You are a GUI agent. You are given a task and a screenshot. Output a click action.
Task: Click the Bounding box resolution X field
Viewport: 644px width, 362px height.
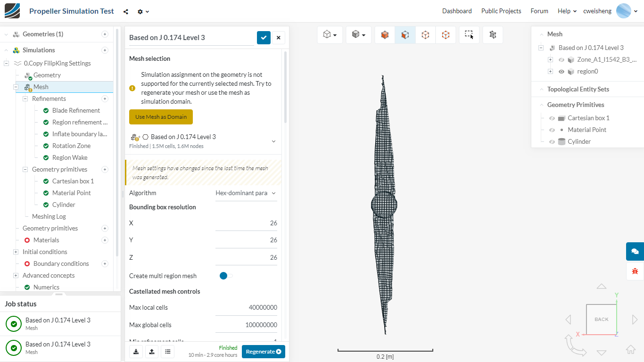(x=246, y=223)
